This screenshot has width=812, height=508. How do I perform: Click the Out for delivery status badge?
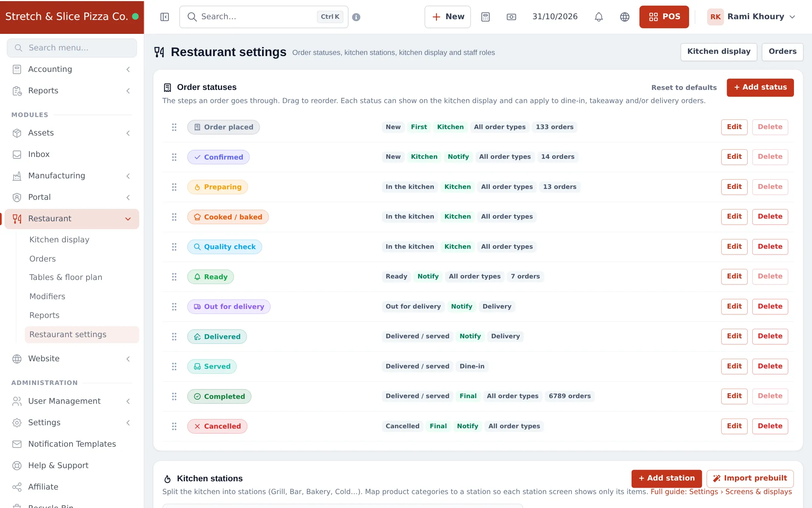[229, 307]
